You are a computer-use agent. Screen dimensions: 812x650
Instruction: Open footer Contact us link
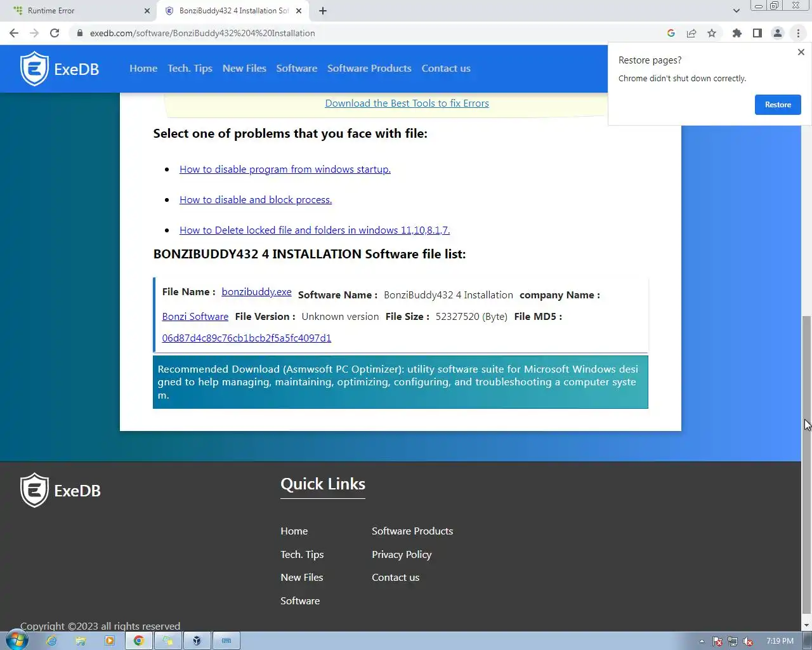395,578
